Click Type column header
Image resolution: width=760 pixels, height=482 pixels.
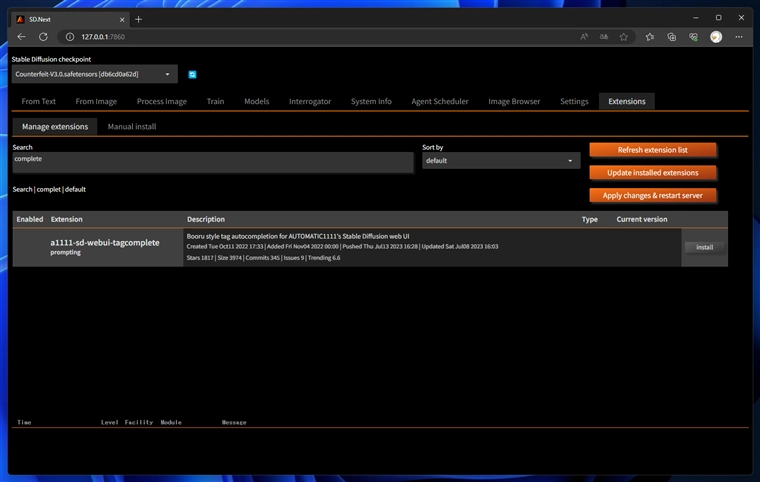(x=589, y=219)
